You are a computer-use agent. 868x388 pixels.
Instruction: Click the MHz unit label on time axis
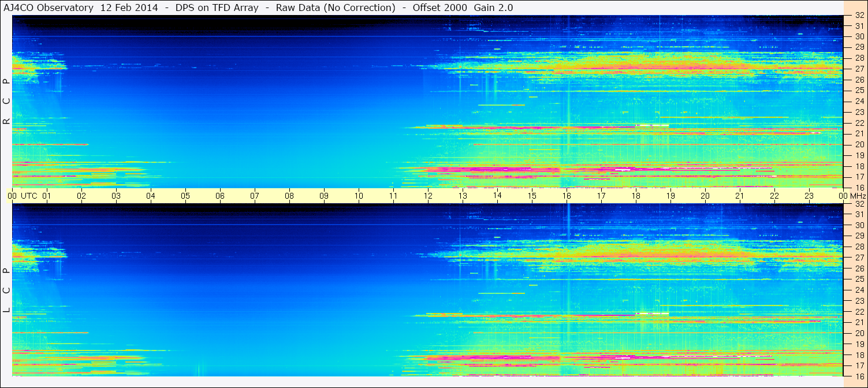point(858,196)
